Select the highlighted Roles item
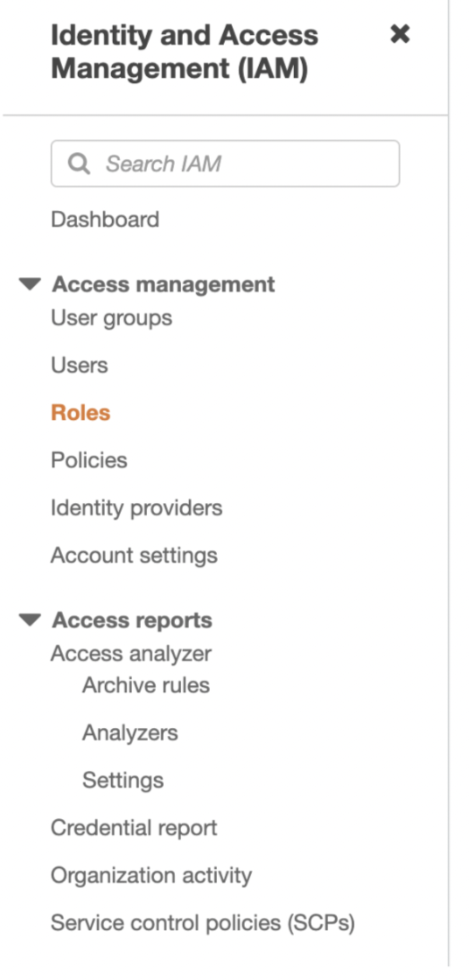The height and width of the screenshot is (980, 469). [x=80, y=412]
